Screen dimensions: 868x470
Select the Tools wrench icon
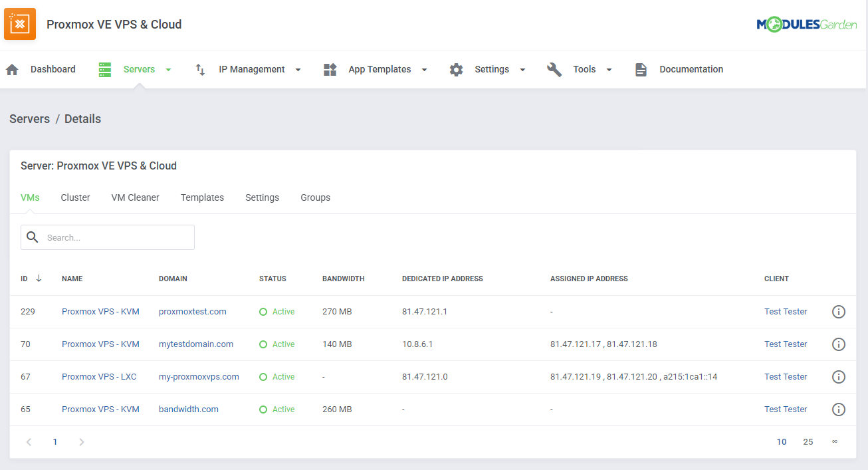(554, 69)
